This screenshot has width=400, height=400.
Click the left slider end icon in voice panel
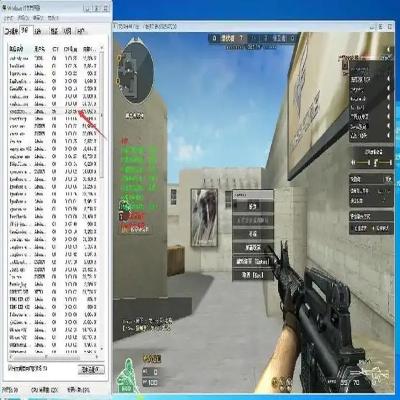pos(353,163)
